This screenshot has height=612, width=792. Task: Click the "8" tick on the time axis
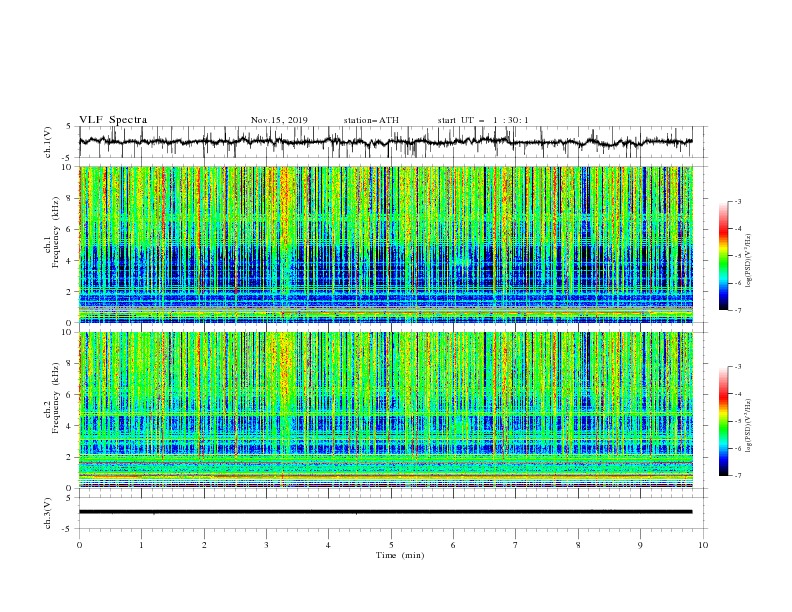578,545
